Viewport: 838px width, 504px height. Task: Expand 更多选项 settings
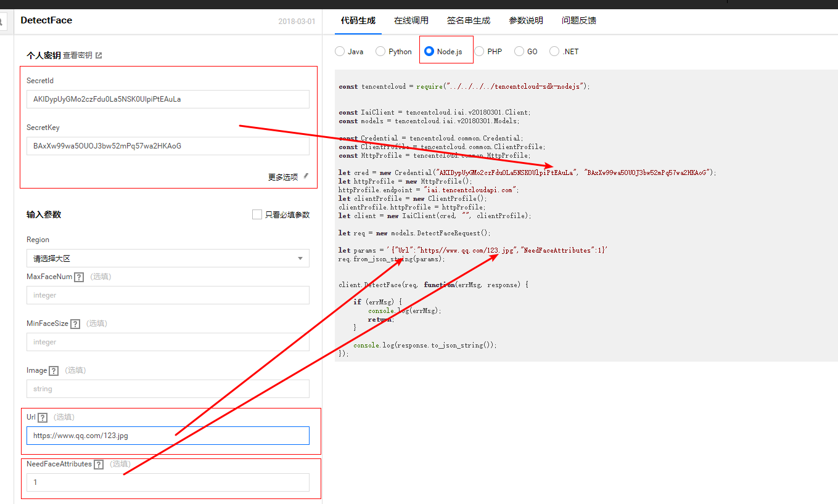283,177
